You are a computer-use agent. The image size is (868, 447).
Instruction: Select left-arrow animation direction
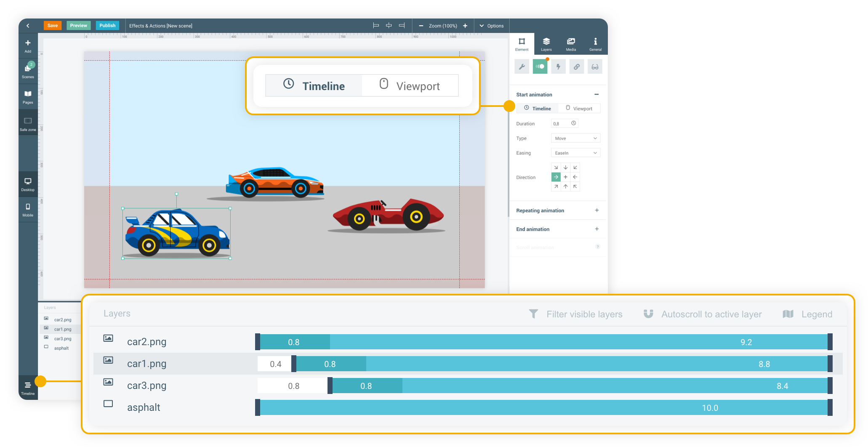pyautogui.click(x=575, y=177)
